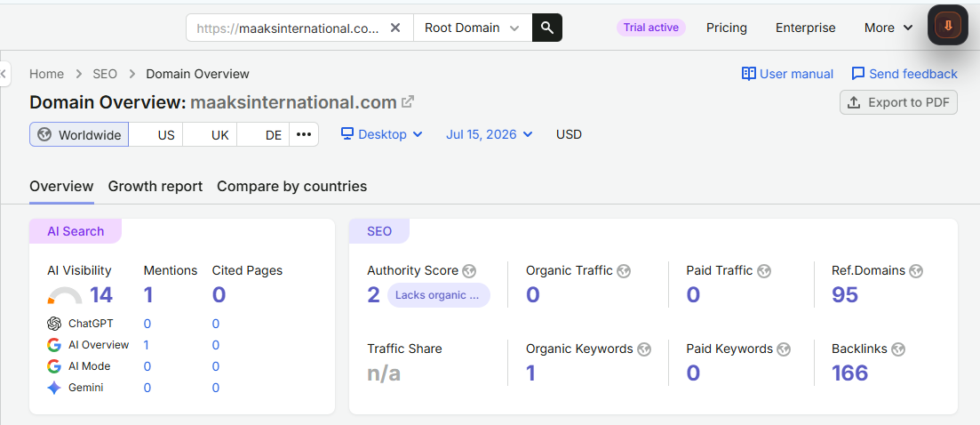Open AI Overview cited pages count

pos(216,345)
